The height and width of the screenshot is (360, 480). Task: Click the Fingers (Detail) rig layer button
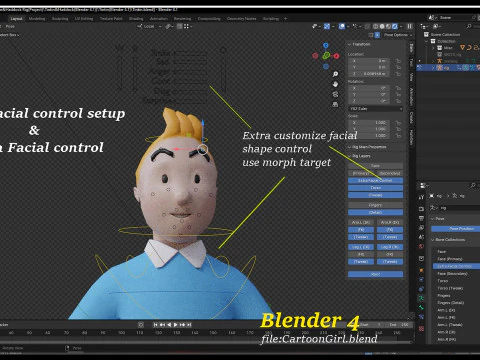coord(375,212)
